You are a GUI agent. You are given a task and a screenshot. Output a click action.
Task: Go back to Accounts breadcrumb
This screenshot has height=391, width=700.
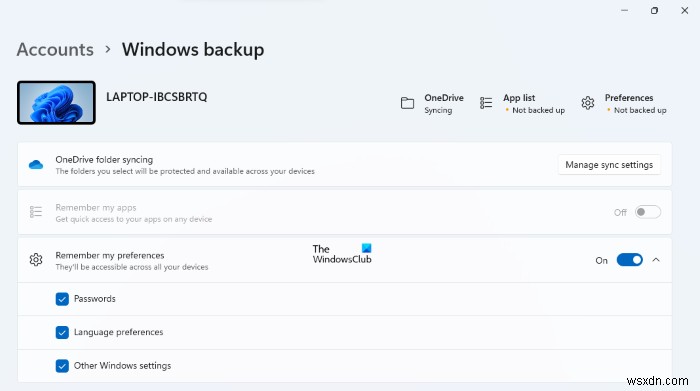click(55, 49)
